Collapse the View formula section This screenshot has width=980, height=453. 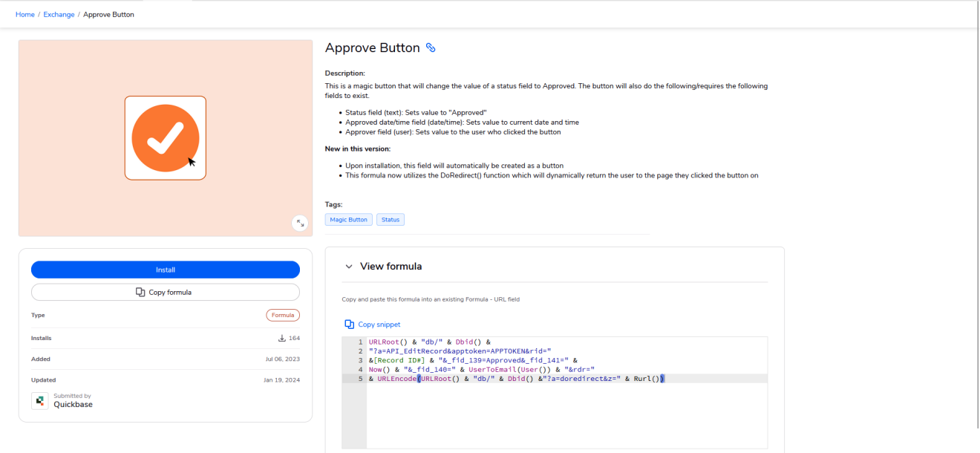click(349, 266)
